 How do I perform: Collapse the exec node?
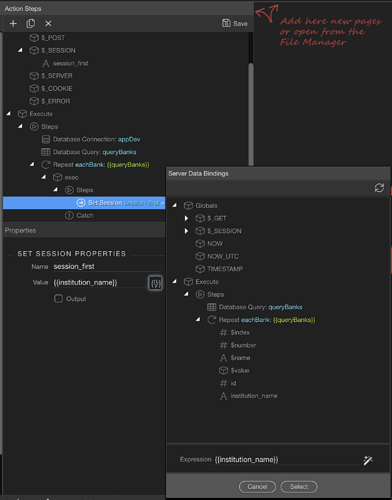point(44,177)
